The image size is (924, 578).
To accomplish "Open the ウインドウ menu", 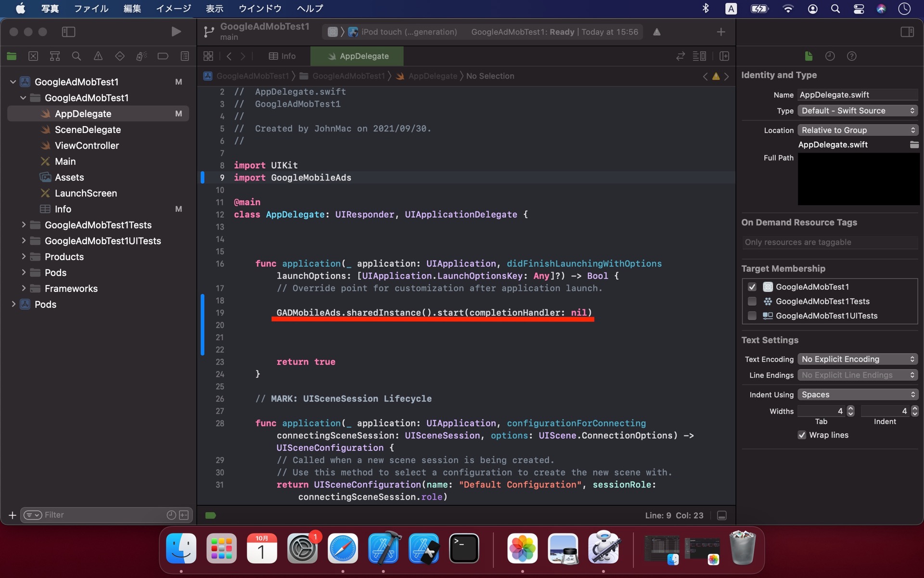I will click(x=260, y=8).
